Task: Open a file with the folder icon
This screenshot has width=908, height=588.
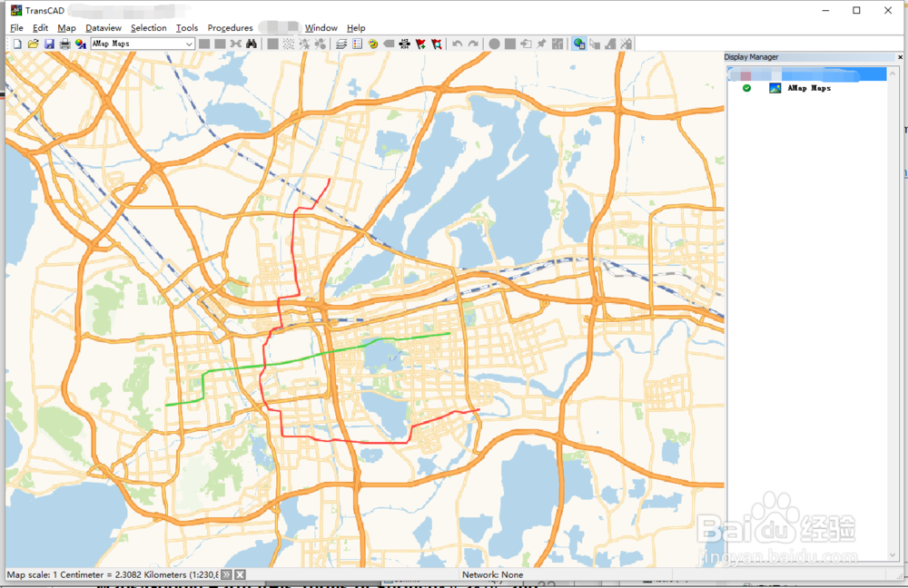Action: [33, 44]
